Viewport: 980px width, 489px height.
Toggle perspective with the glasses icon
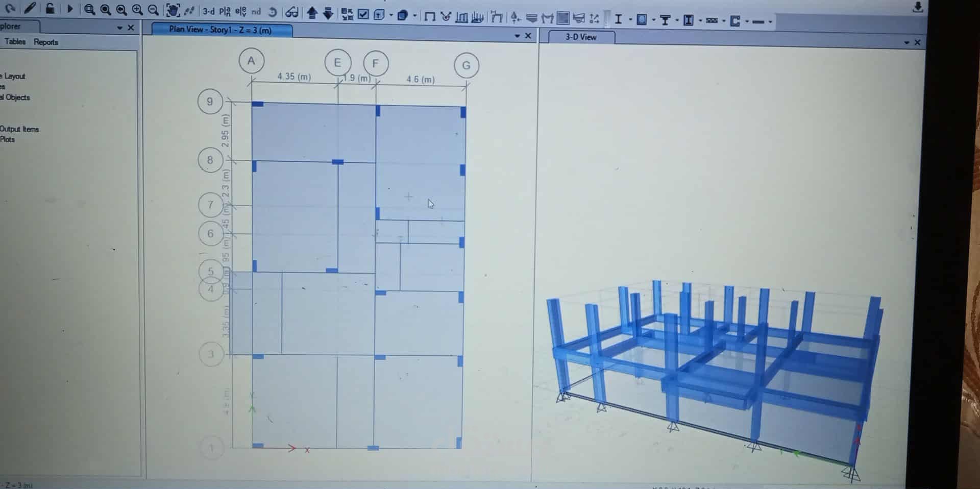(x=292, y=12)
